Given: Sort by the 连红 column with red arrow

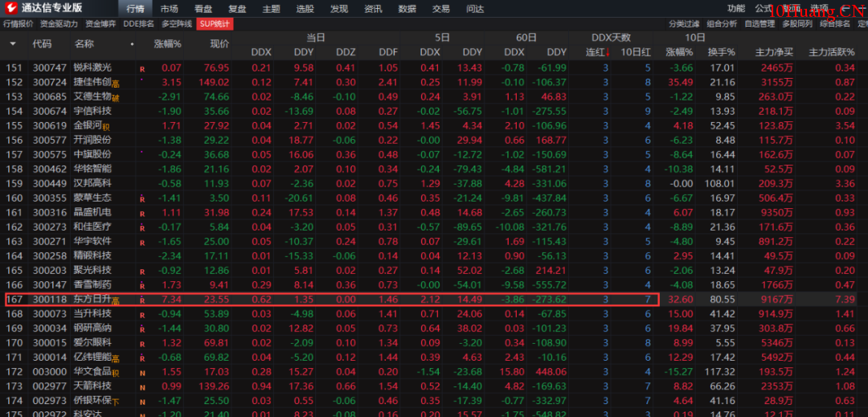Looking at the screenshot, I should [598, 52].
